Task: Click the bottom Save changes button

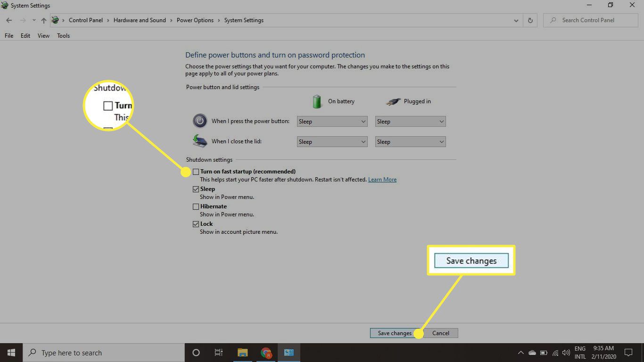Action: [x=395, y=333]
